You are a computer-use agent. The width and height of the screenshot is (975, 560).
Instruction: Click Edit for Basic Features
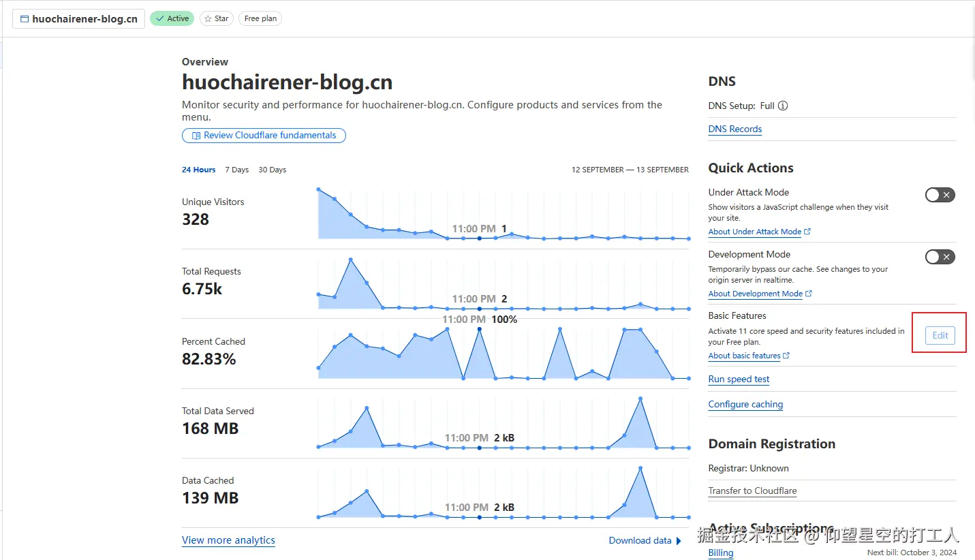point(940,335)
